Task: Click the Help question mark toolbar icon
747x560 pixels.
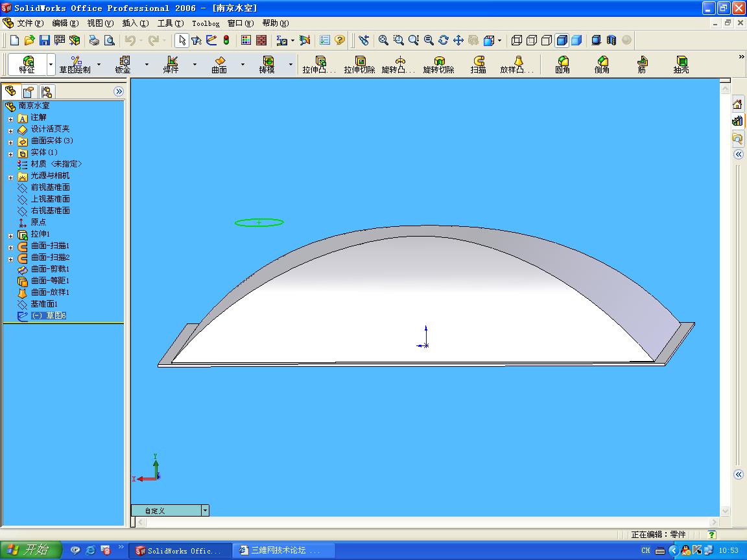Action: coord(340,40)
